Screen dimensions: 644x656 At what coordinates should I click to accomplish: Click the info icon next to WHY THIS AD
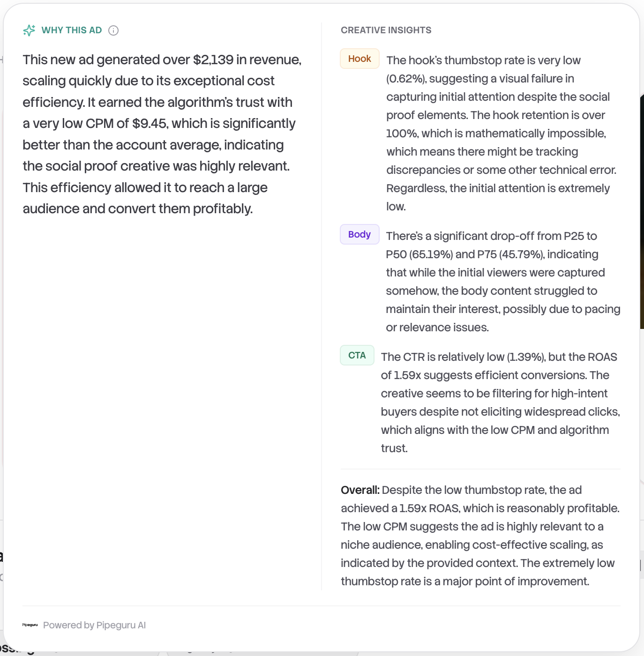click(113, 30)
